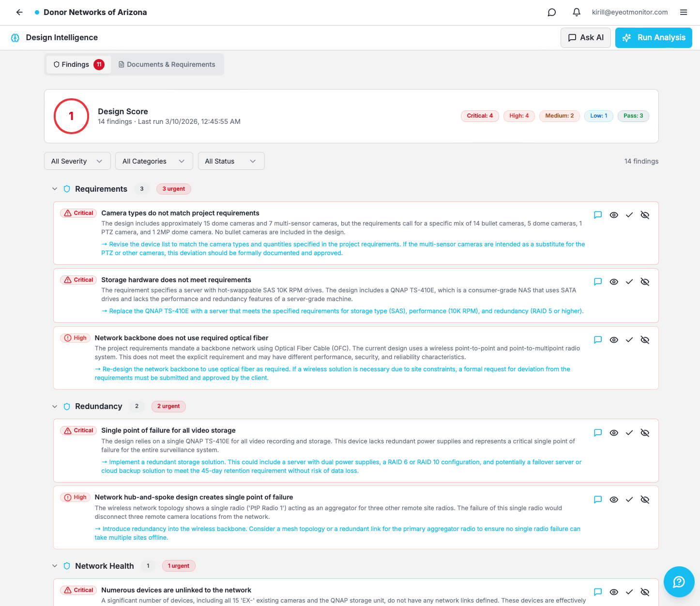This screenshot has width=700, height=606.
Task: Comment on Single point of failure finding
Action: pos(598,433)
